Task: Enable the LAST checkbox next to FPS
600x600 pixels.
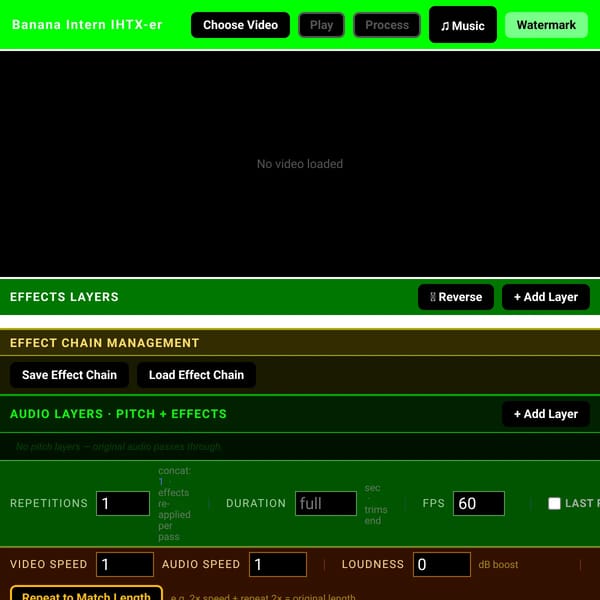Action: click(554, 504)
